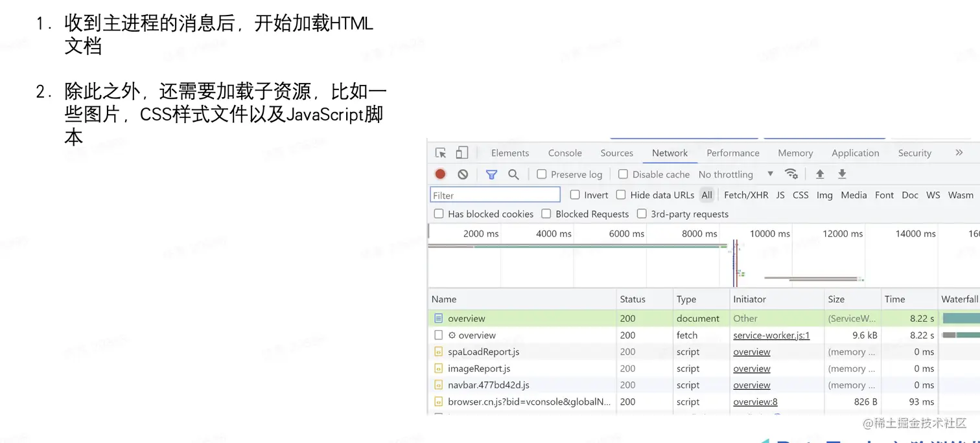Image resolution: width=980 pixels, height=443 pixels.
Task: Click the document icon beside the overview request
Action: click(x=439, y=318)
